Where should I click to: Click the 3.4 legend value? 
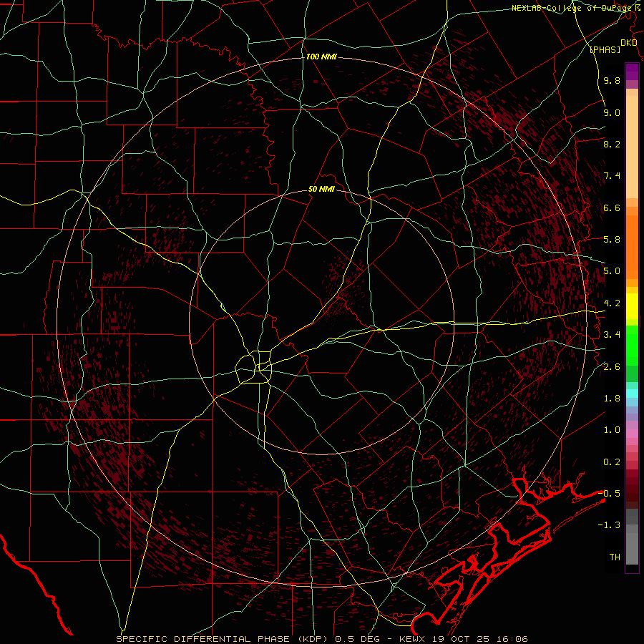(x=612, y=334)
